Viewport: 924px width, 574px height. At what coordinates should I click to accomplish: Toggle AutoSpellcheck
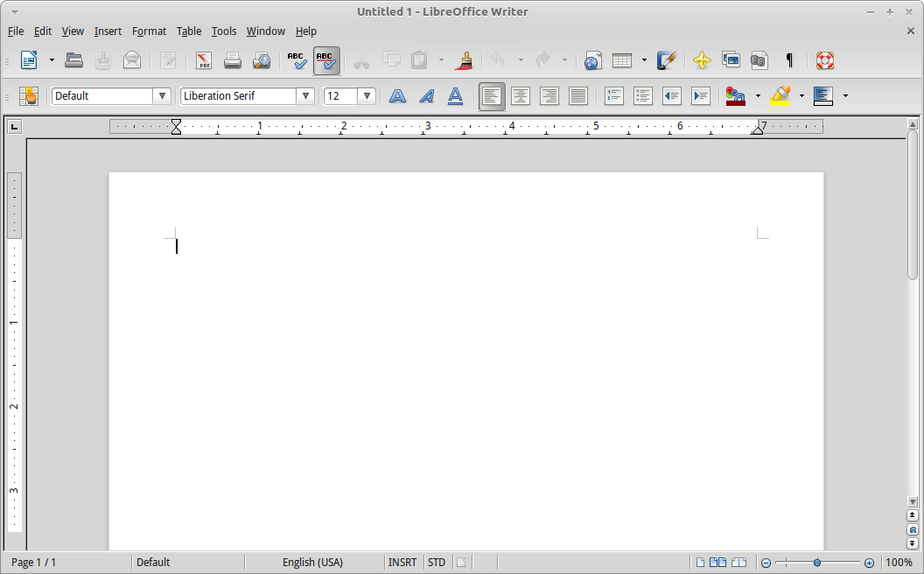click(326, 60)
